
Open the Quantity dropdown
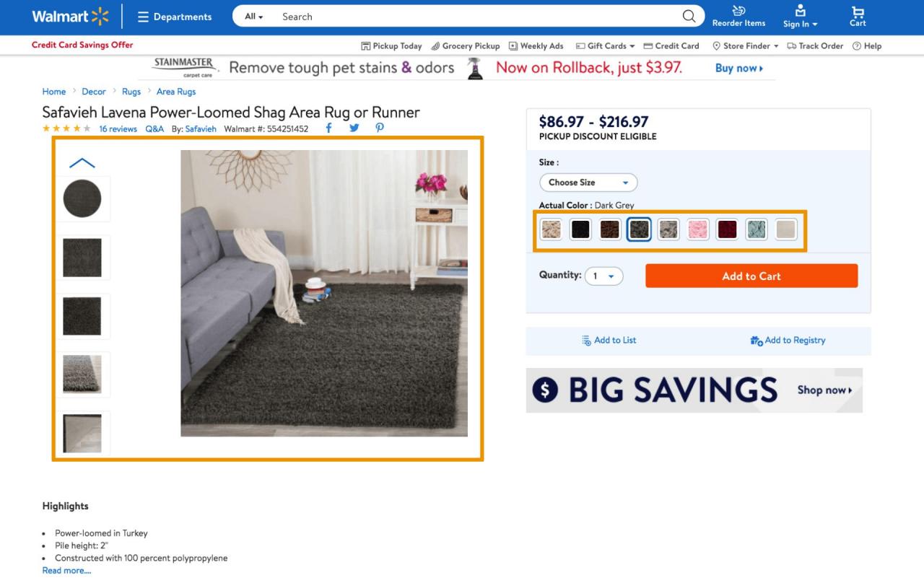click(x=603, y=276)
